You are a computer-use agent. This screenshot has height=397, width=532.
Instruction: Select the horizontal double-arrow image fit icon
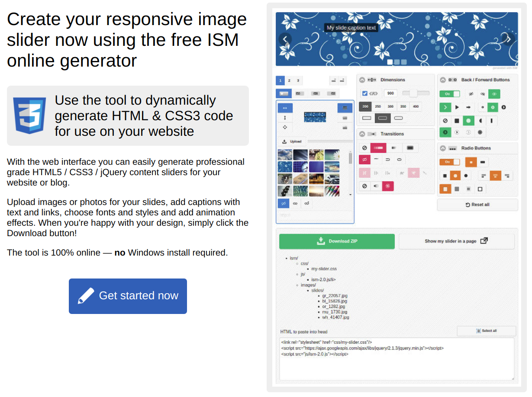pos(285,108)
